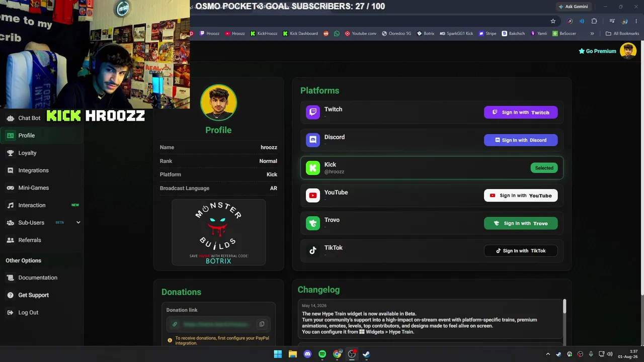Click the Discord platform logo icon
This screenshot has height=362, width=644.
click(313, 140)
